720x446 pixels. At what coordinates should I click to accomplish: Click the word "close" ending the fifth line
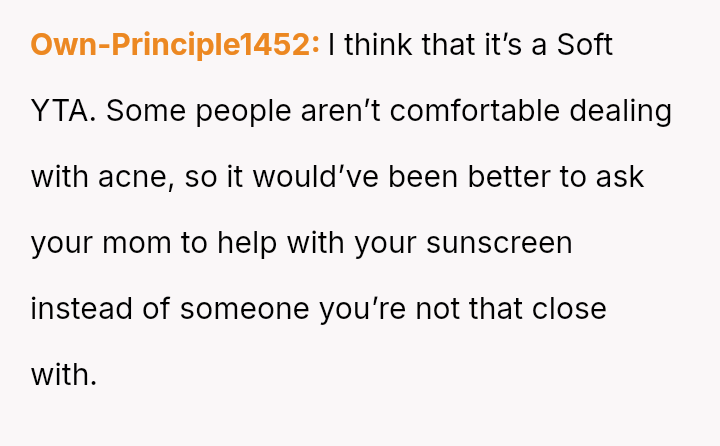point(568,309)
